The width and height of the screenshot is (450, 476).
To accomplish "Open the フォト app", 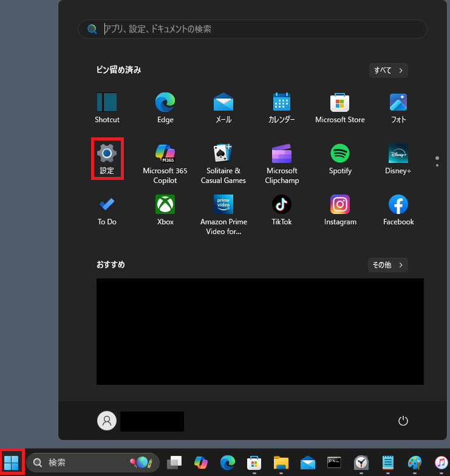I will 398,108.
